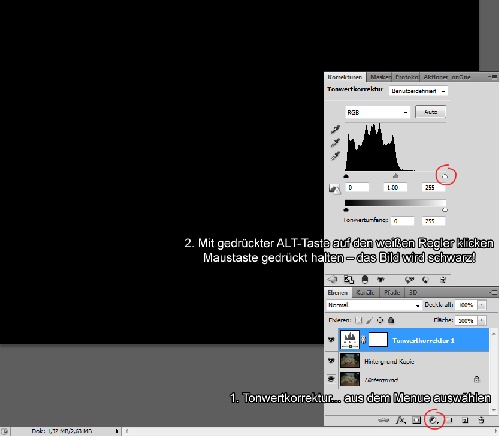Image resolution: width=499 pixels, height=436 pixels.
Task: Select the Tonwertkorrektur 1 layer mask thumbnail
Action: (378, 340)
